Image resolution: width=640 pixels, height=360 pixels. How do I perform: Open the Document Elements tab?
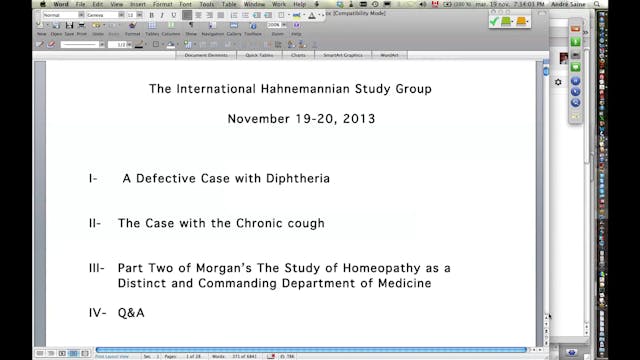pos(206,55)
